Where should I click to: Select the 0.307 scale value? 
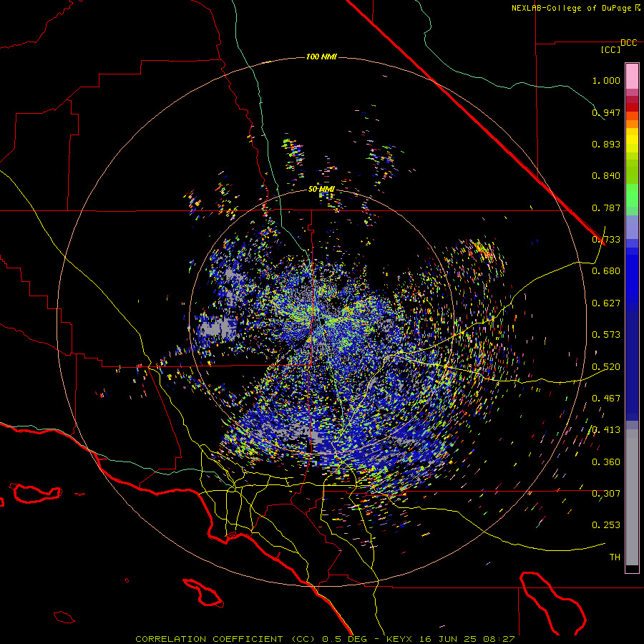[x=606, y=494]
